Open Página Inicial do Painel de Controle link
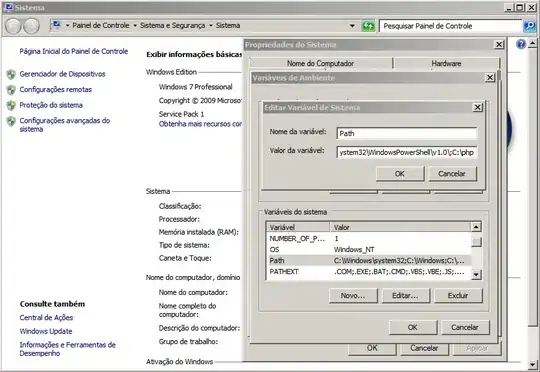The width and height of the screenshot is (540, 372). coord(74,51)
